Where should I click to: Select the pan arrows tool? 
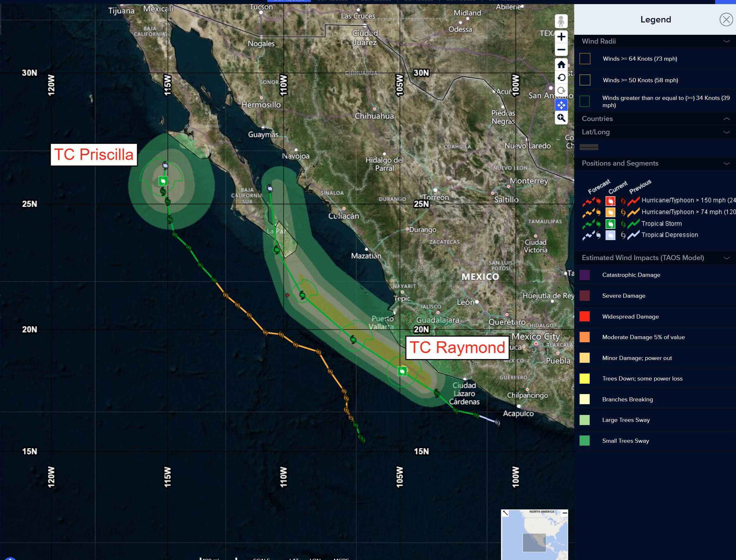pyautogui.click(x=561, y=105)
